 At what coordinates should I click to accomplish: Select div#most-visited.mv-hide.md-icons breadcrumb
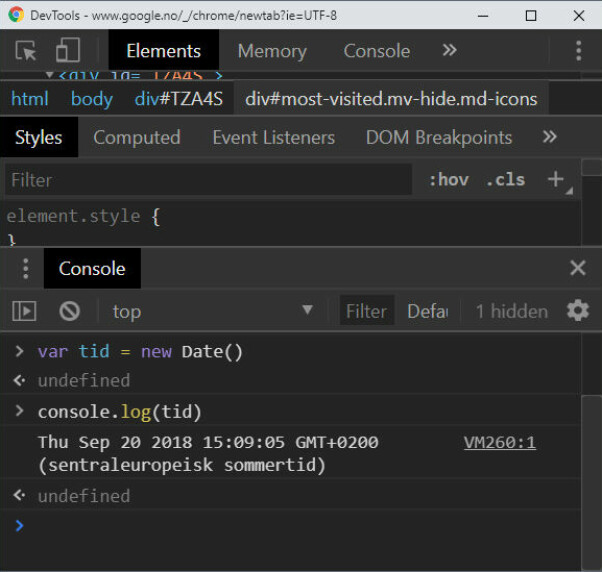[391, 99]
